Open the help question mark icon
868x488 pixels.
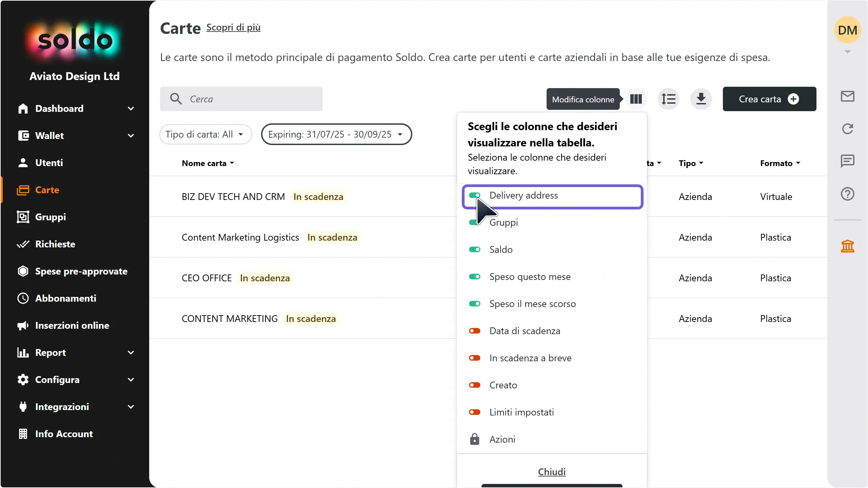click(847, 194)
